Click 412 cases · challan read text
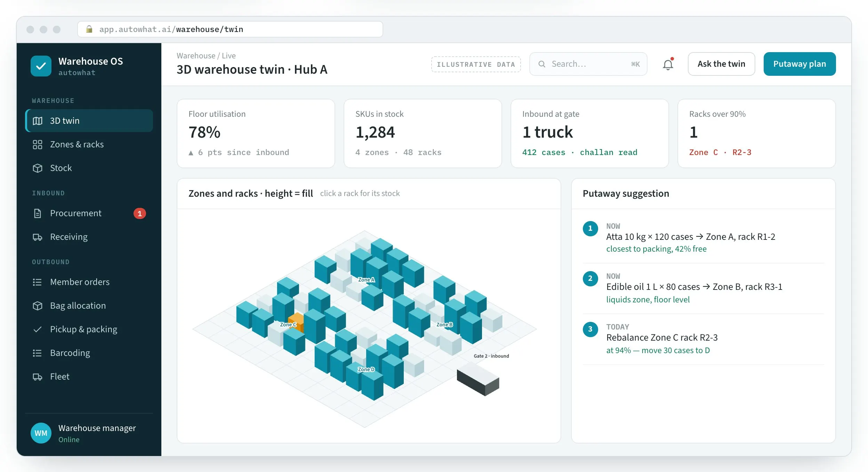Screen dimensions: 868x472 coord(580,153)
